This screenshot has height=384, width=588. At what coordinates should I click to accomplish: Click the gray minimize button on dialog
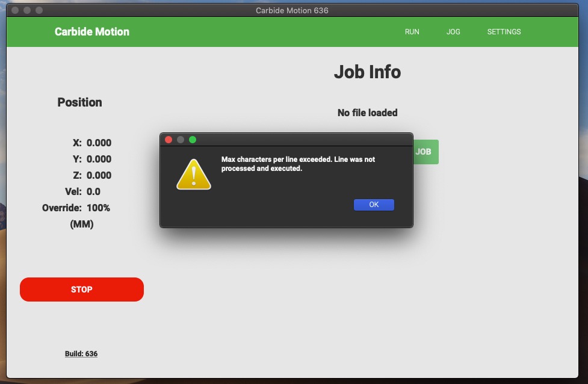(181, 140)
